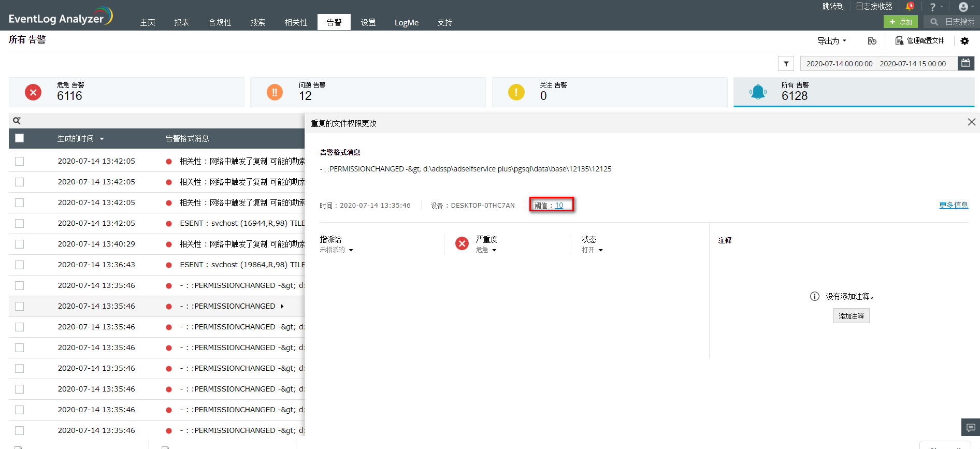Go to the 设置 settings tab
Screen dimensions: 980x449
pos(368,22)
